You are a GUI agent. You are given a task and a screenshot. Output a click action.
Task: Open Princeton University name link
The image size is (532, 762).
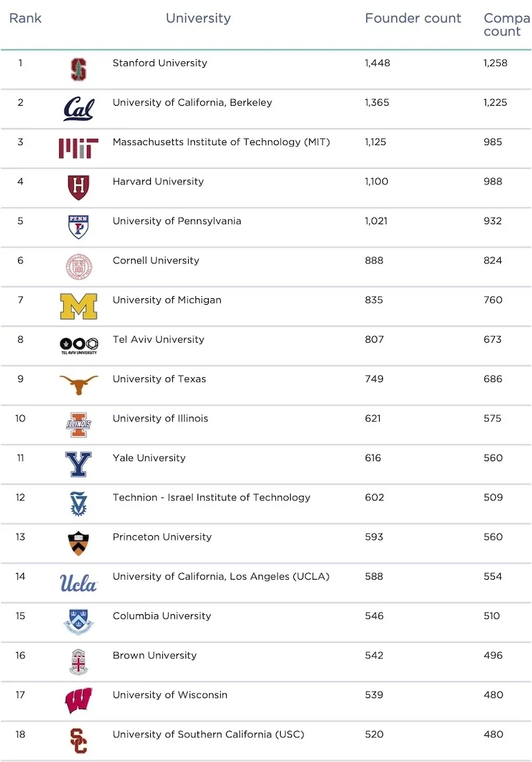tap(162, 537)
